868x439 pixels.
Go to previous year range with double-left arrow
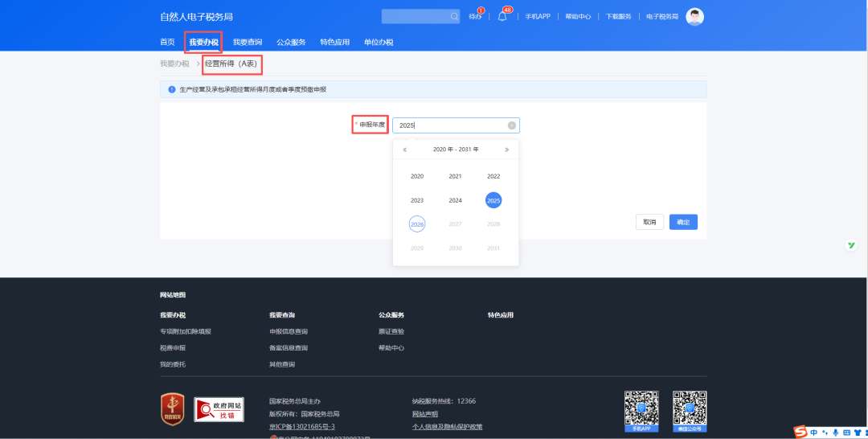(x=405, y=150)
